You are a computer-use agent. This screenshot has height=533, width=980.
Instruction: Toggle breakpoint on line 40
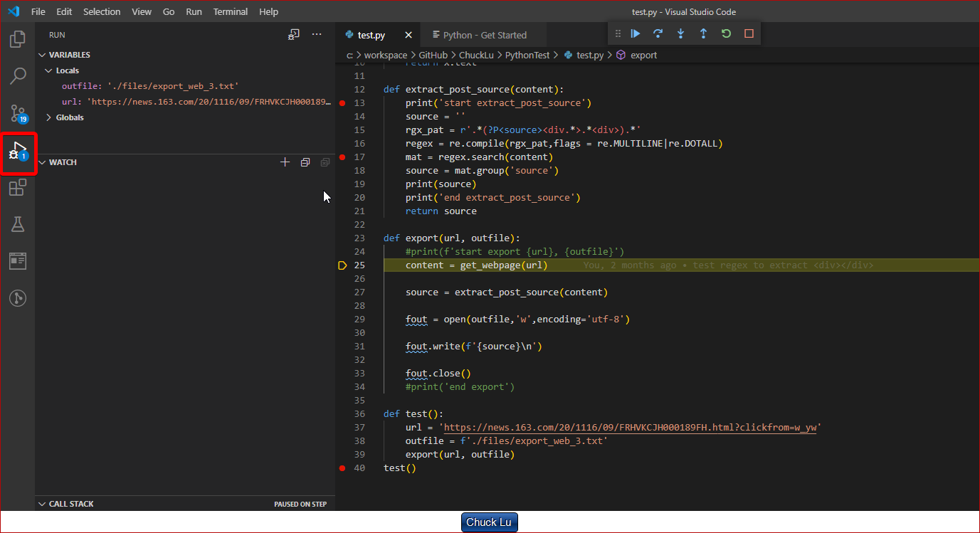(342, 468)
